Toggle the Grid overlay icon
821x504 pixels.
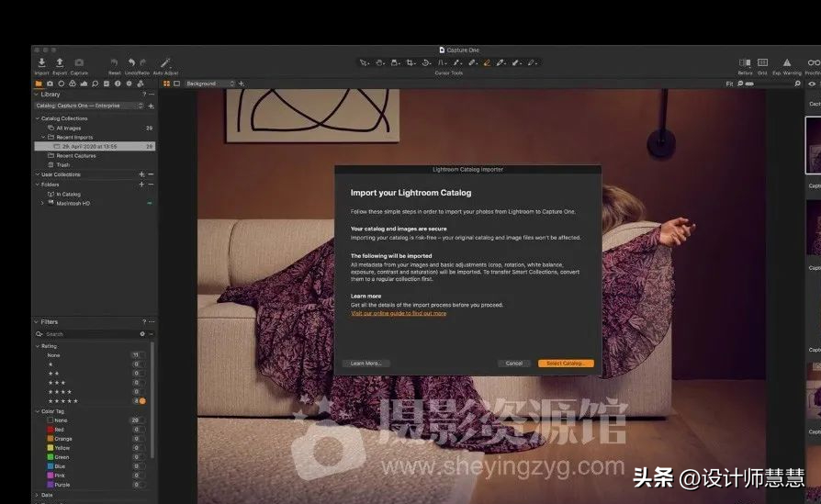pyautogui.click(x=762, y=62)
